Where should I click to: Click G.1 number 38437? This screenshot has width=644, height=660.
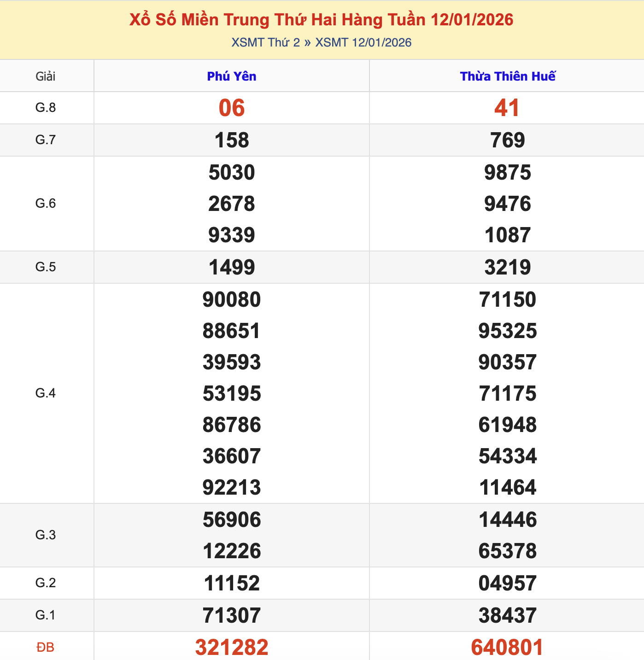coord(506,614)
